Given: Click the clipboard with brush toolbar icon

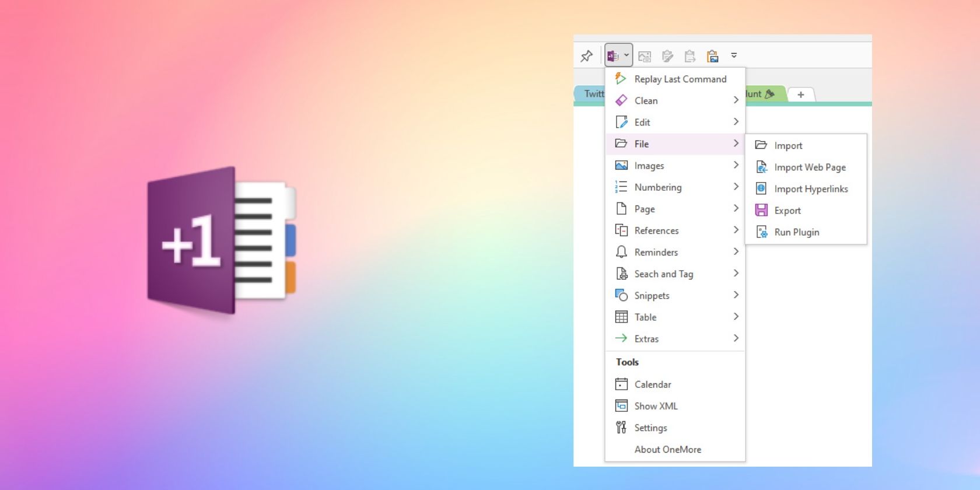Looking at the screenshot, I should tap(667, 57).
